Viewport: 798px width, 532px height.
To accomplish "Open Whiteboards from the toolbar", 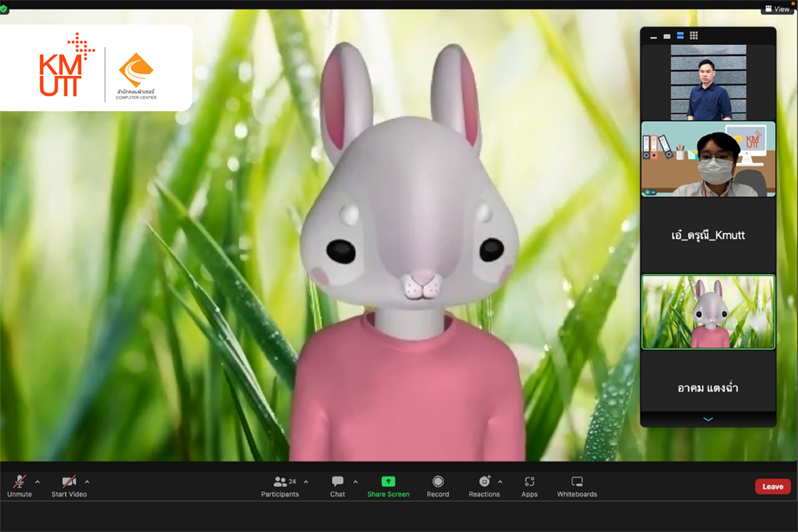I will [x=576, y=485].
